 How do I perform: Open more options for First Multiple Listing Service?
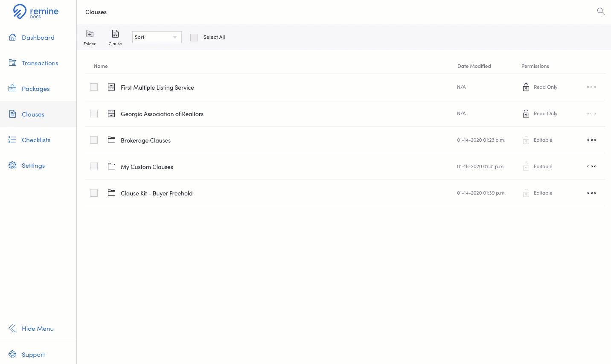point(591,87)
